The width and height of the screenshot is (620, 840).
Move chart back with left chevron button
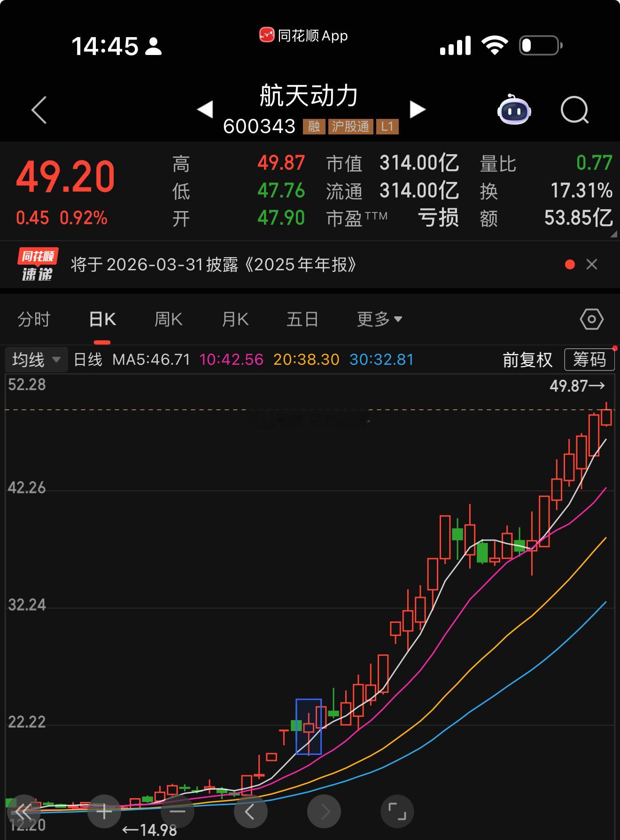[x=250, y=811]
